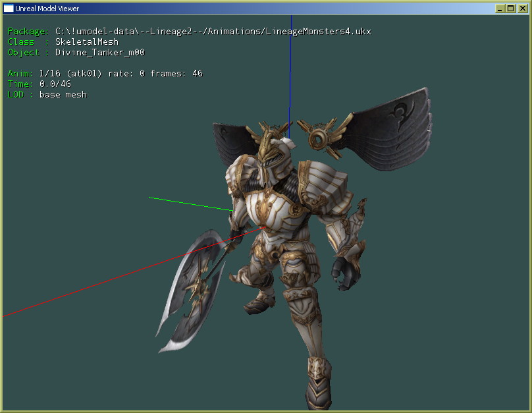
Task: Click the green LOD label
Action: [x=16, y=95]
